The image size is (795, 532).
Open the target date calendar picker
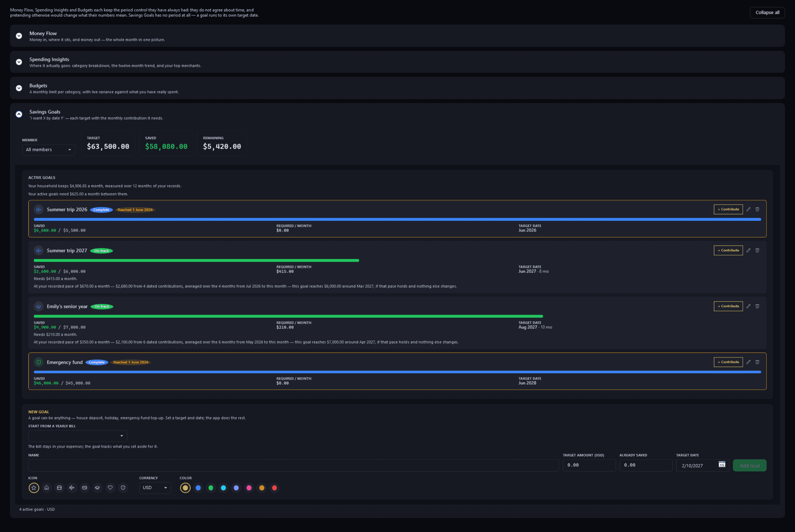point(722,464)
